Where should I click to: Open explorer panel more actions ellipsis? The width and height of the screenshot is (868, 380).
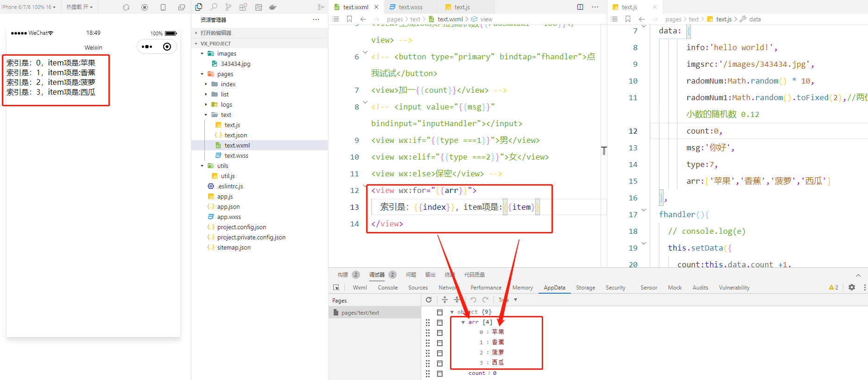[x=316, y=19]
